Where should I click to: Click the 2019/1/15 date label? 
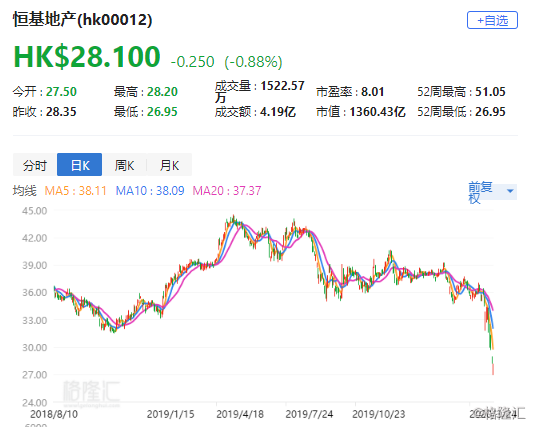171,414
